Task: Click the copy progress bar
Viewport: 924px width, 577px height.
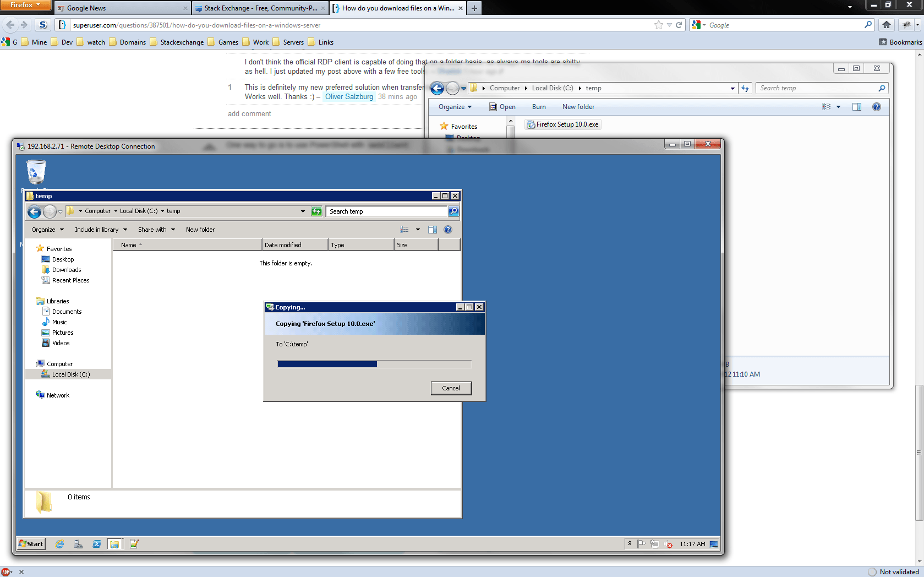Action: [x=374, y=364]
